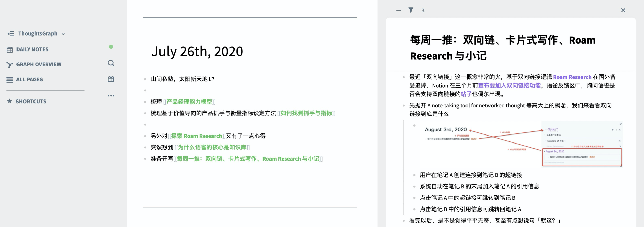Click text 用户在笔记 A 创建连接到笔记 B 的超链接
This screenshot has width=644, height=227.
pos(471,175)
